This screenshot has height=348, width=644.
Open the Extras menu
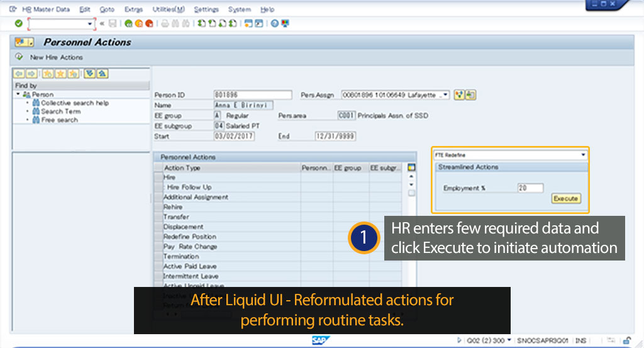[x=133, y=9]
